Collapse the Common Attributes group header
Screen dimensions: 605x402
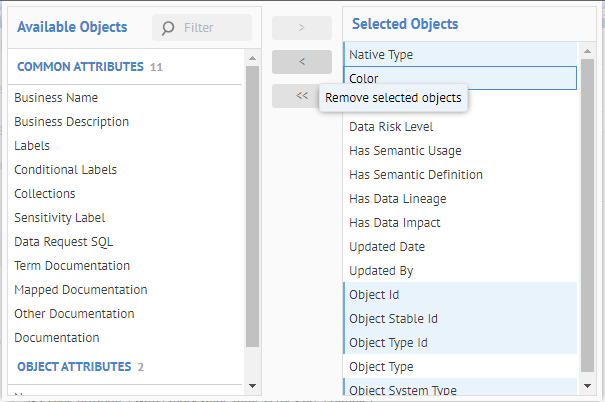tap(125, 67)
